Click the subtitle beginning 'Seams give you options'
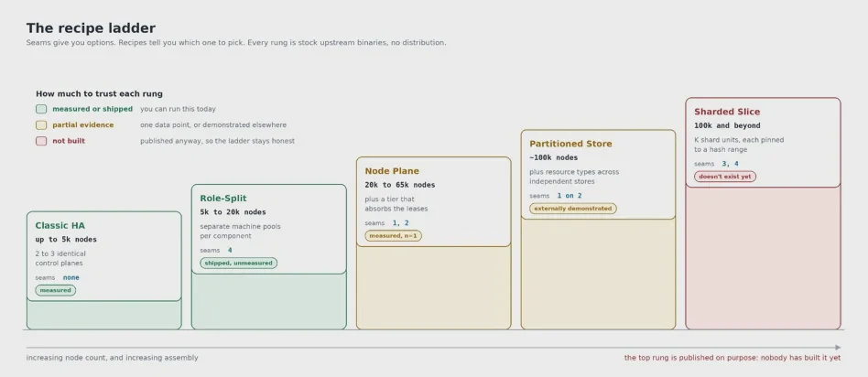868x377 pixels. point(236,43)
